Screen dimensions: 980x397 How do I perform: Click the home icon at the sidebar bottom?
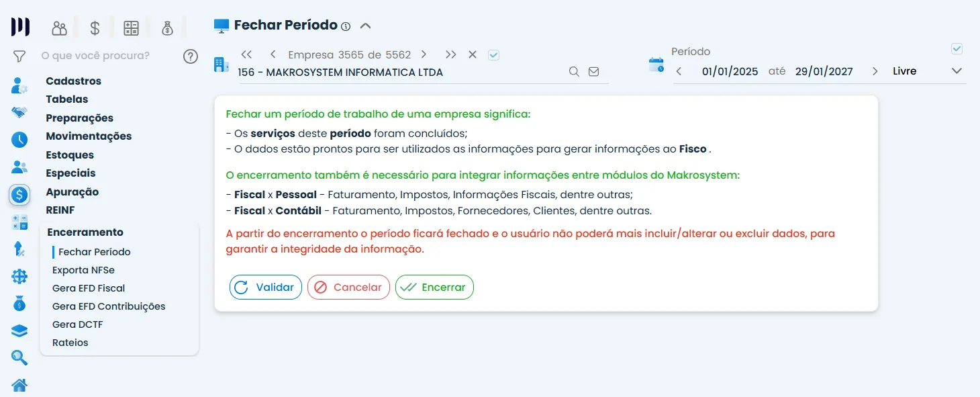[x=19, y=385]
